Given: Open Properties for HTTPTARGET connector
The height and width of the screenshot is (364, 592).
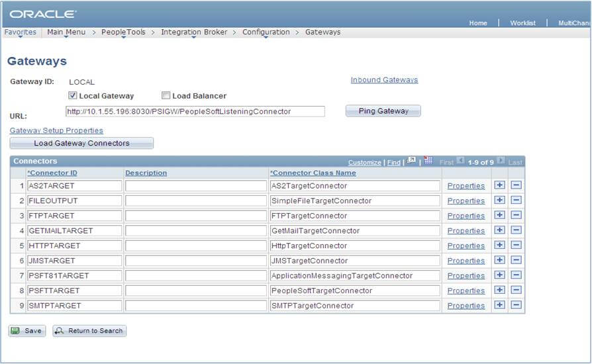Looking at the screenshot, I should click(x=466, y=246).
